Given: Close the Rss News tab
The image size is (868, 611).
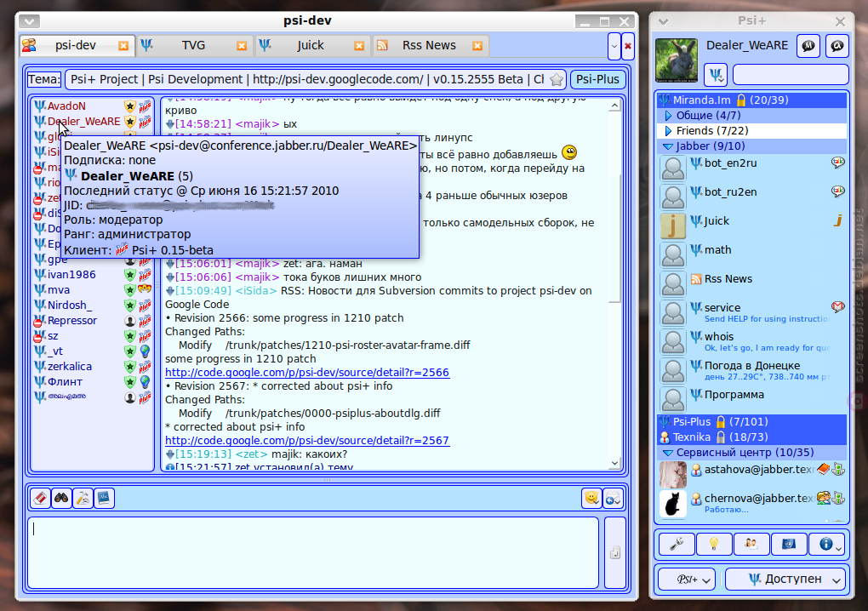Looking at the screenshot, I should click(x=477, y=46).
